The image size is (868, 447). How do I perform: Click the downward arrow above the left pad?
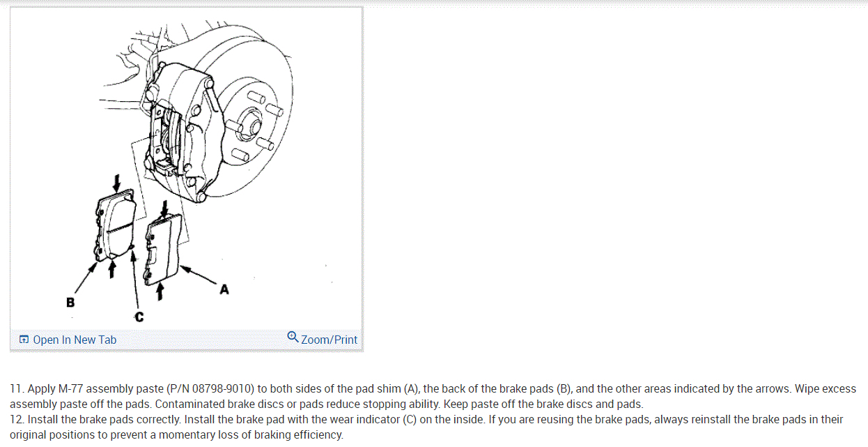116,181
